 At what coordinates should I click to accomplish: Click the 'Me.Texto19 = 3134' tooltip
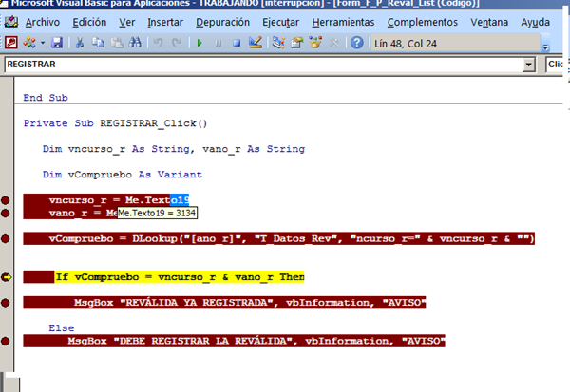coord(157,213)
